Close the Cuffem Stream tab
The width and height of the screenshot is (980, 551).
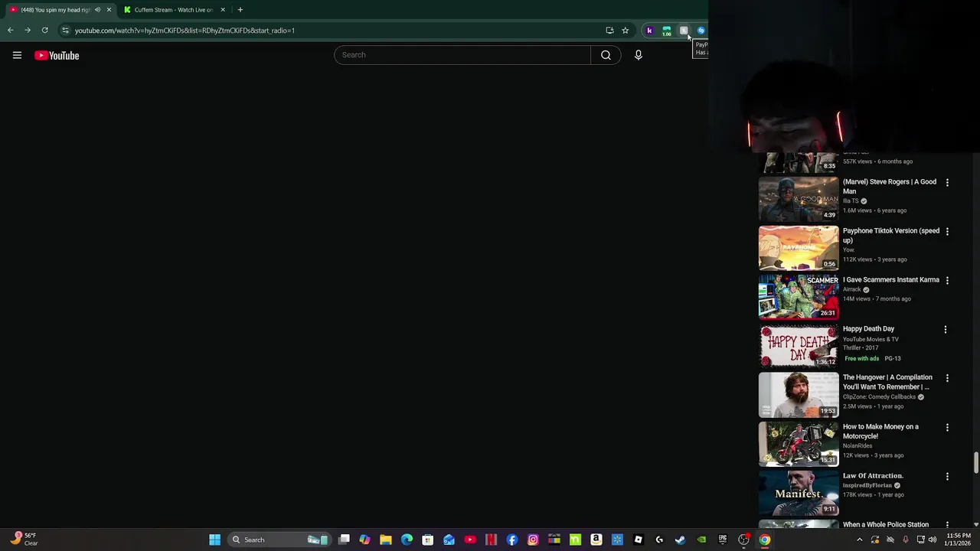(x=223, y=10)
